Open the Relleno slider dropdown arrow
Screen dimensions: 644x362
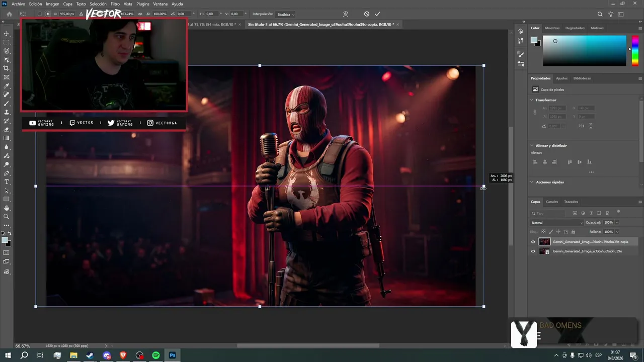(617, 232)
